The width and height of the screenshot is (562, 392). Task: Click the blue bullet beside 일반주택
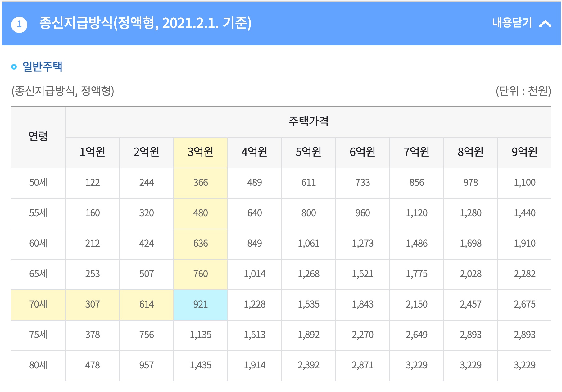click(x=14, y=67)
